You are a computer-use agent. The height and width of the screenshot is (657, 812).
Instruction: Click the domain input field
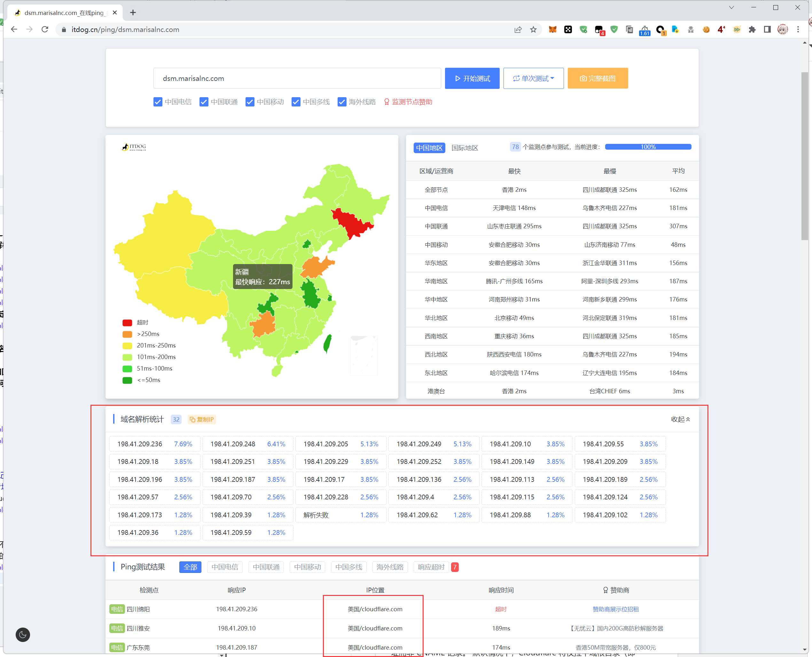(x=297, y=78)
